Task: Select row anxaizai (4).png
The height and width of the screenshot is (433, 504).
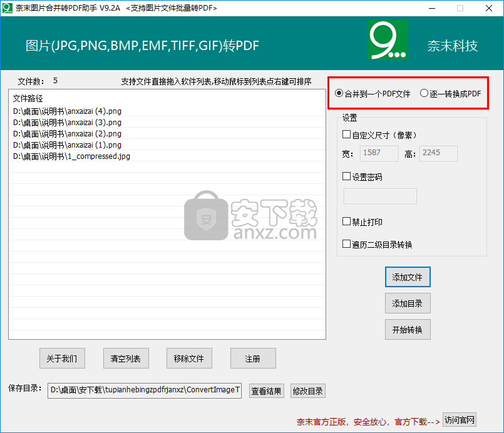Action: 167,111
